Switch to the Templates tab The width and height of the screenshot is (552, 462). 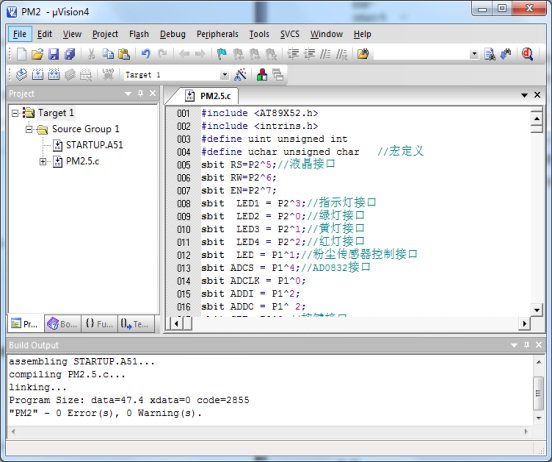click(136, 324)
